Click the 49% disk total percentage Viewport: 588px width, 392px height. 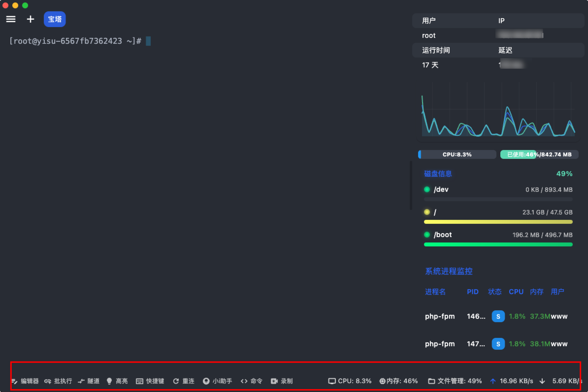pyautogui.click(x=564, y=174)
